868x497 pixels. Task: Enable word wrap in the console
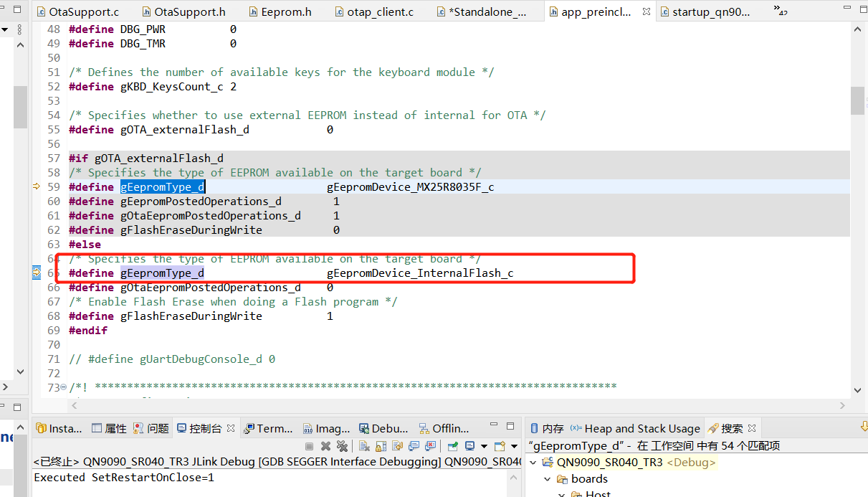click(x=396, y=446)
